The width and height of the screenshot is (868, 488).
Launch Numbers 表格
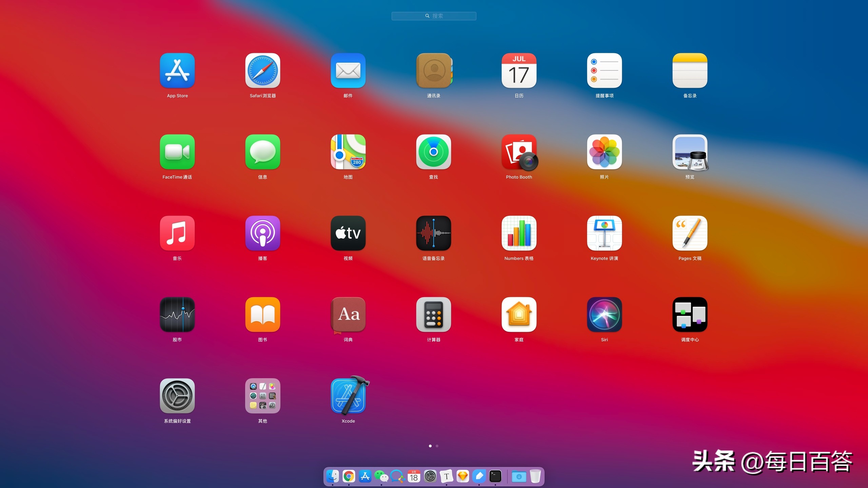point(519,233)
